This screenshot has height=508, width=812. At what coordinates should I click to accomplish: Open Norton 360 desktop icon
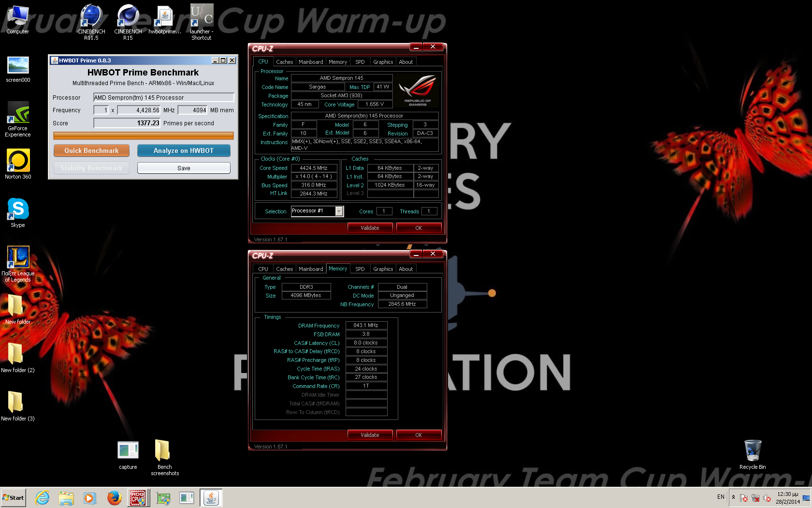pyautogui.click(x=18, y=164)
